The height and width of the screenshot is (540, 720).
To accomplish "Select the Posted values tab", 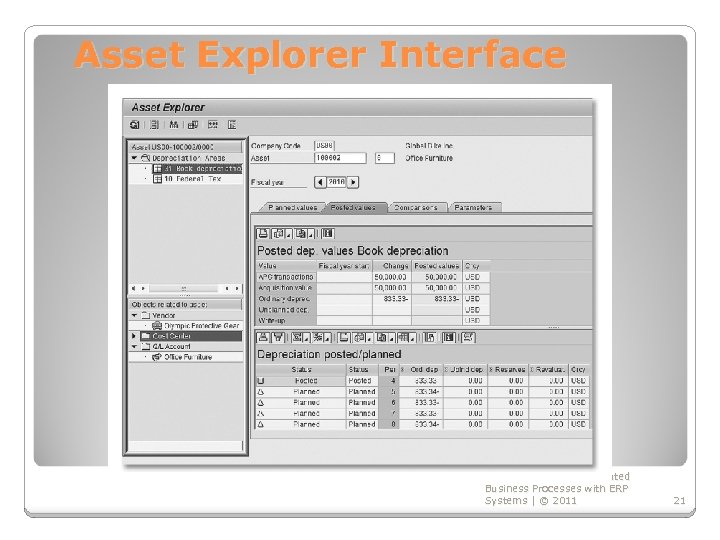I will (x=354, y=208).
